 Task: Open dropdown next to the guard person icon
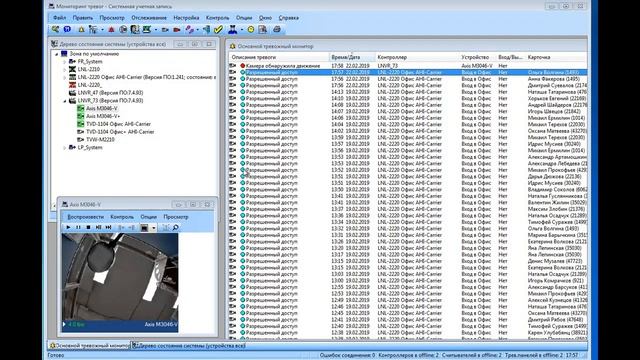point(242,30)
